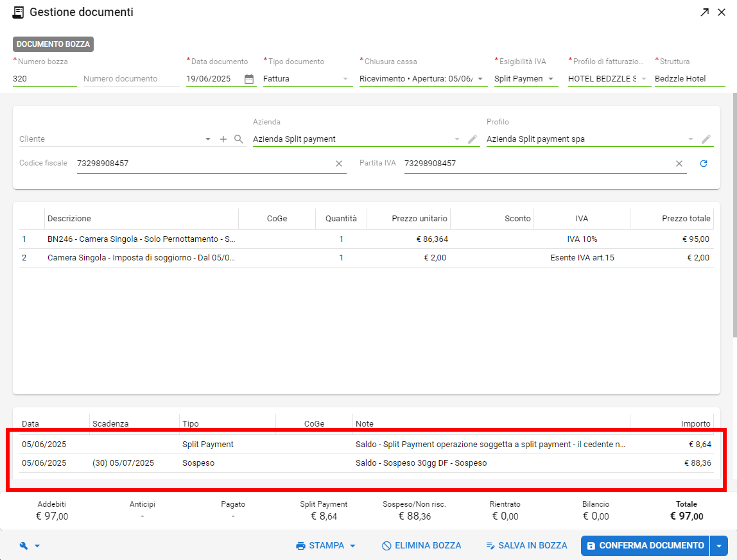The width and height of the screenshot is (737, 560).
Task: Edit the Azienda with pencil icon
Action: coord(473,139)
